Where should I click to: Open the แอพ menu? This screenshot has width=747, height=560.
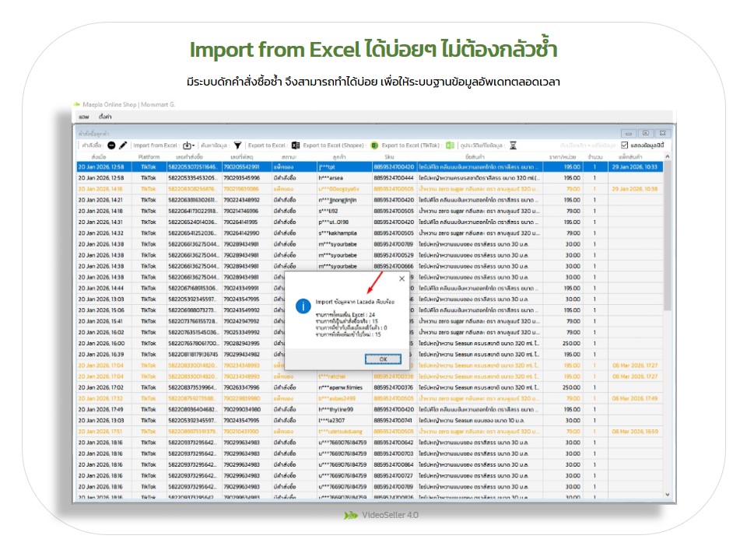tap(84, 116)
